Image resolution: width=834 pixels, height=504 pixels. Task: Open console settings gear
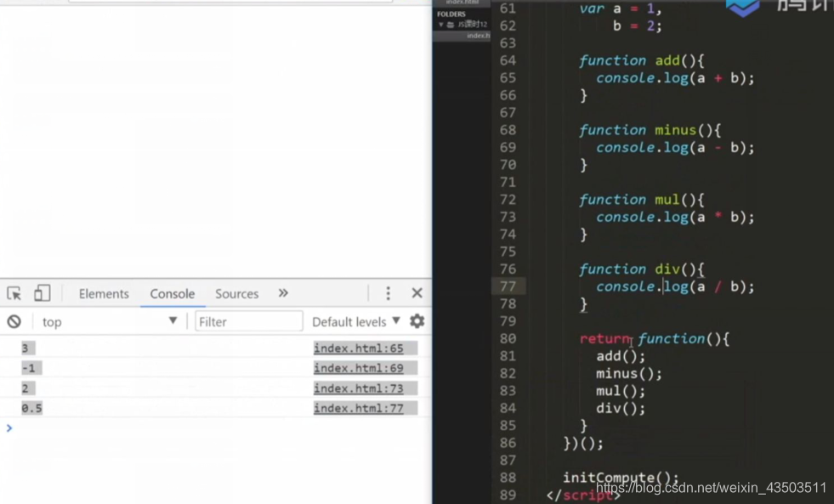pyautogui.click(x=417, y=321)
